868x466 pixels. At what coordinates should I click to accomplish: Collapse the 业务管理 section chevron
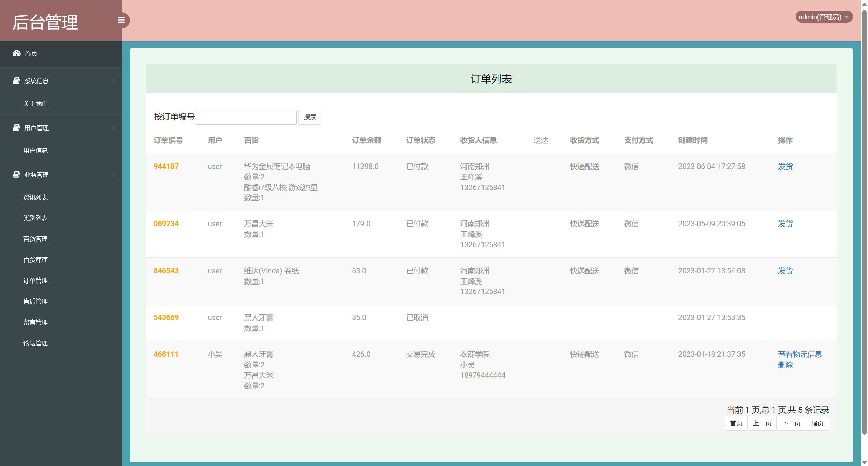(x=113, y=174)
